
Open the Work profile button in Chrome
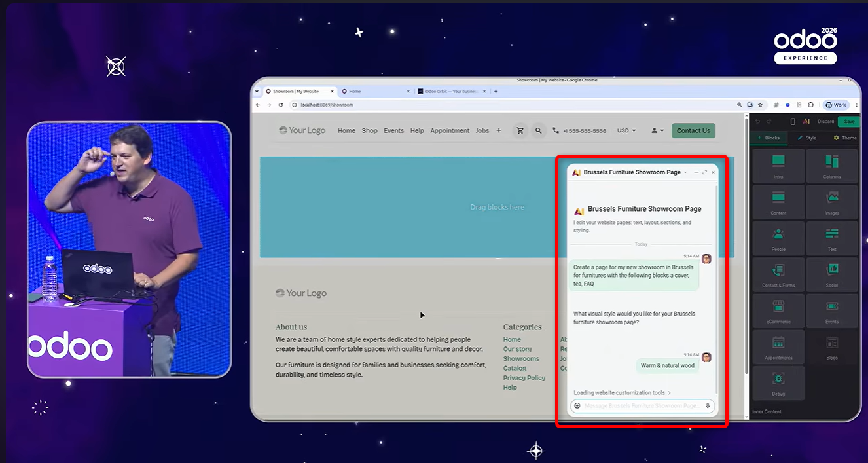click(837, 105)
